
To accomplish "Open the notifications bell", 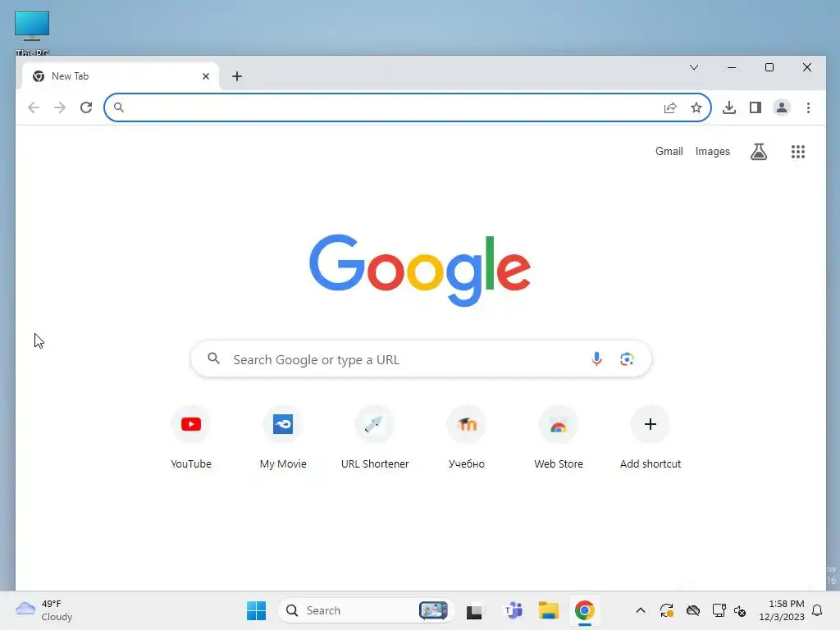I will coord(817,610).
